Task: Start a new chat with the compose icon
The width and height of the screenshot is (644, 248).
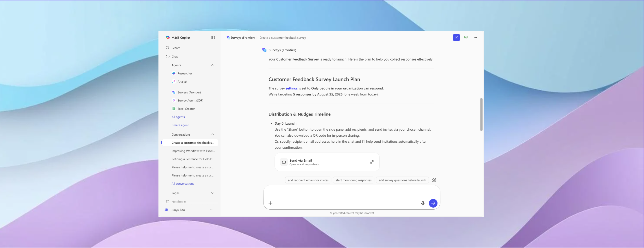Action: (x=456, y=37)
